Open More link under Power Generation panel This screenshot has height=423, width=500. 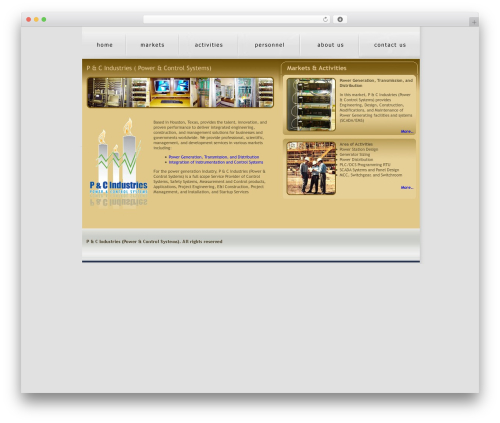click(407, 131)
